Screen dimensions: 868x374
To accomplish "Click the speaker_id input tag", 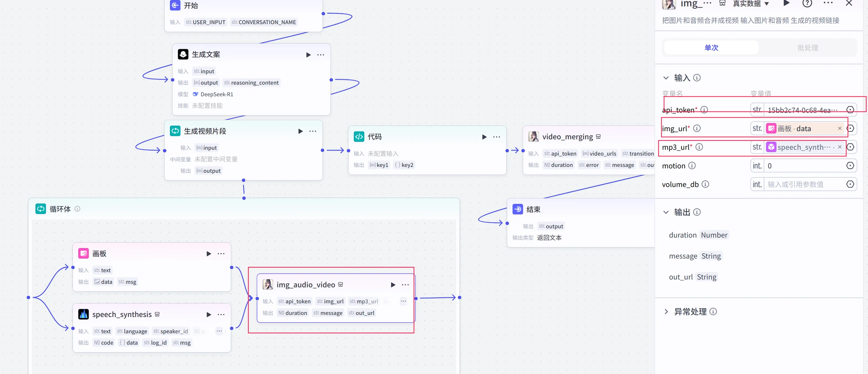I will [171, 331].
